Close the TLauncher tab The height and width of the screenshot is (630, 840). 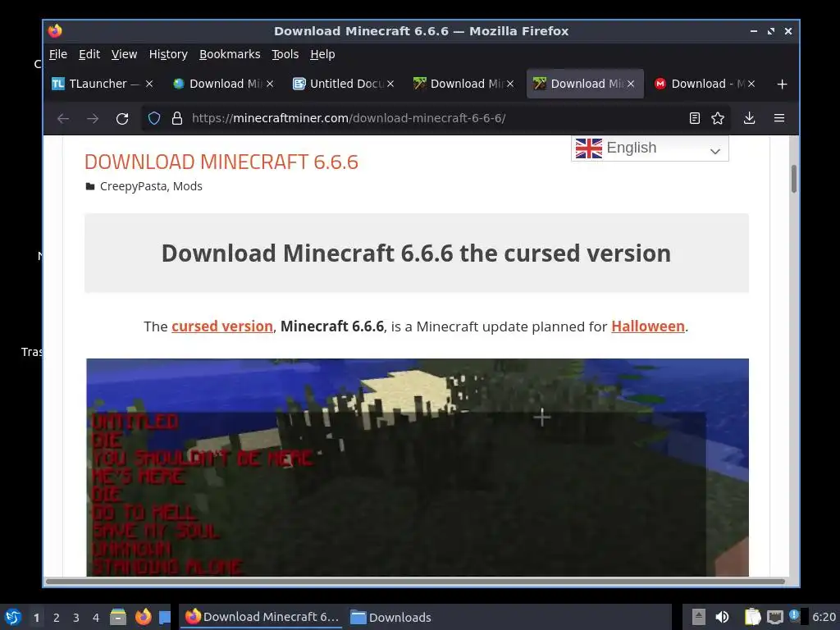[x=149, y=84]
